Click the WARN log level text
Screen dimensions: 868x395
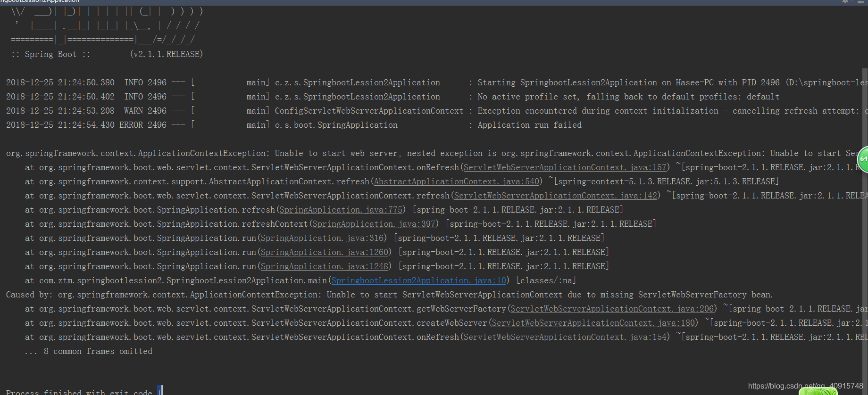tap(133, 111)
